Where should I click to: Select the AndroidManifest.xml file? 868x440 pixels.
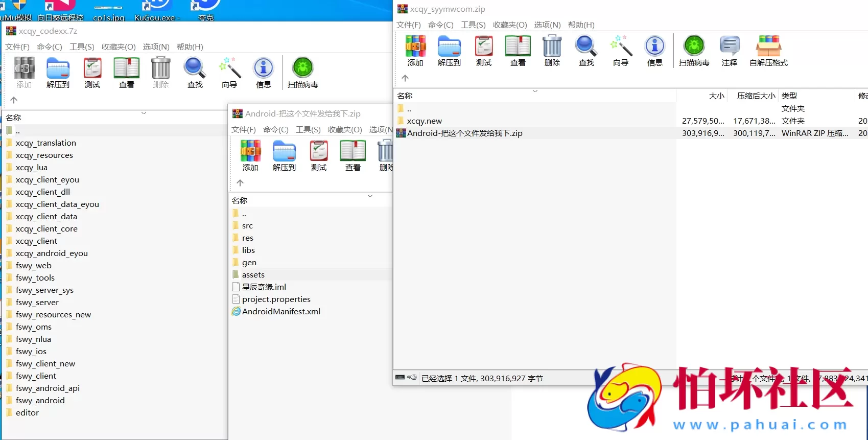click(x=281, y=312)
